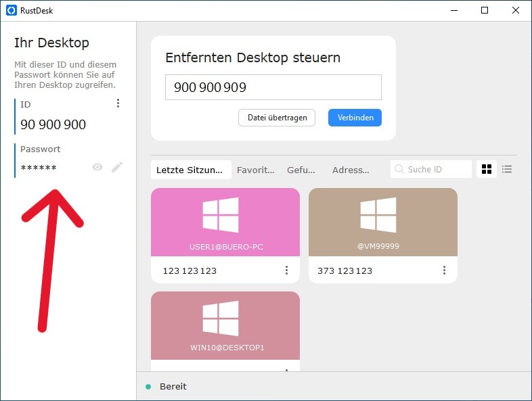Switch to the Gefunden tab
532x401 pixels.
coord(301,170)
